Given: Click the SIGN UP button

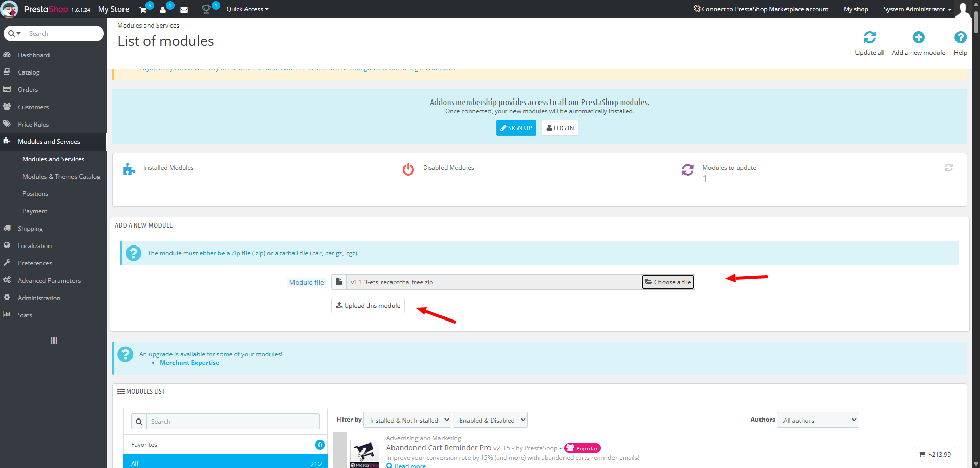Looking at the screenshot, I should 516,128.
